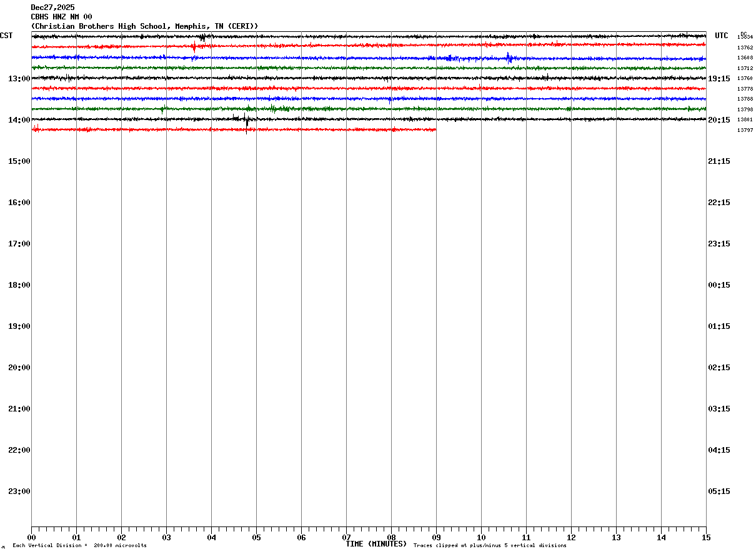Click the Each Vertical Division 200.00 microvolts note

(79, 546)
